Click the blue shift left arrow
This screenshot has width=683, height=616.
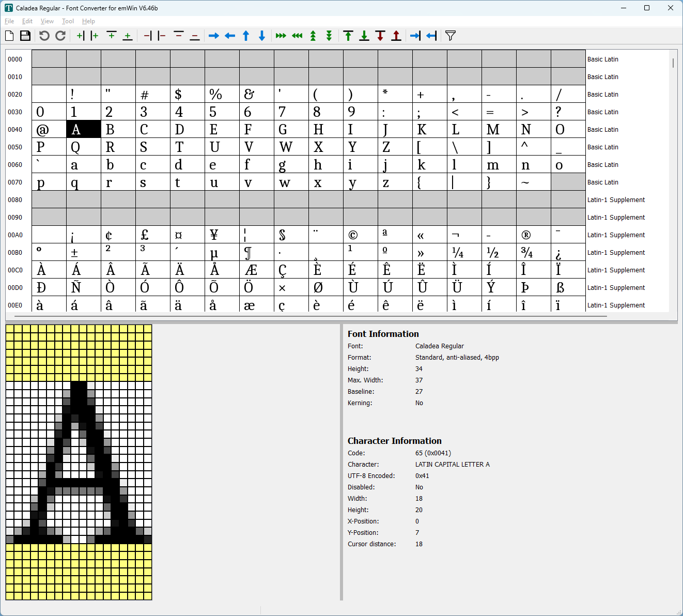(230, 36)
